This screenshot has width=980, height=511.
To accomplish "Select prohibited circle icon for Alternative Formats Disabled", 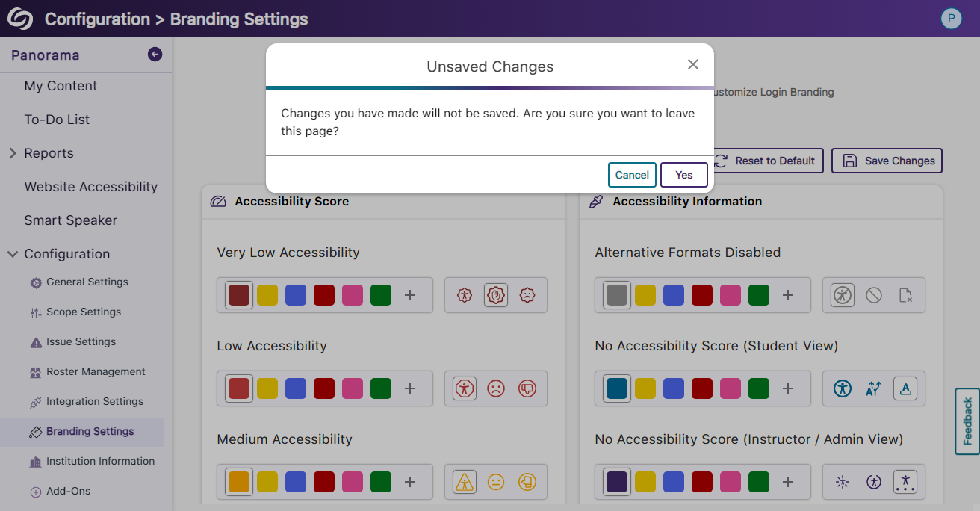I will click(x=874, y=295).
